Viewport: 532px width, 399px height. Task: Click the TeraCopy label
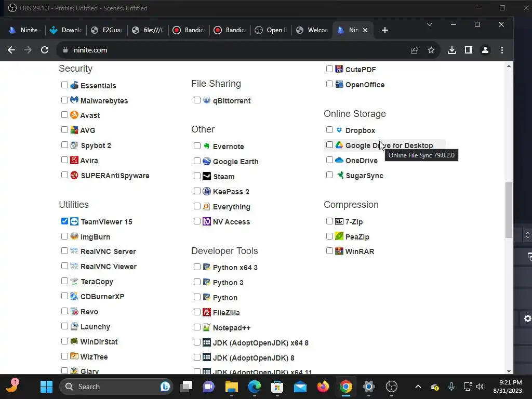(97, 282)
